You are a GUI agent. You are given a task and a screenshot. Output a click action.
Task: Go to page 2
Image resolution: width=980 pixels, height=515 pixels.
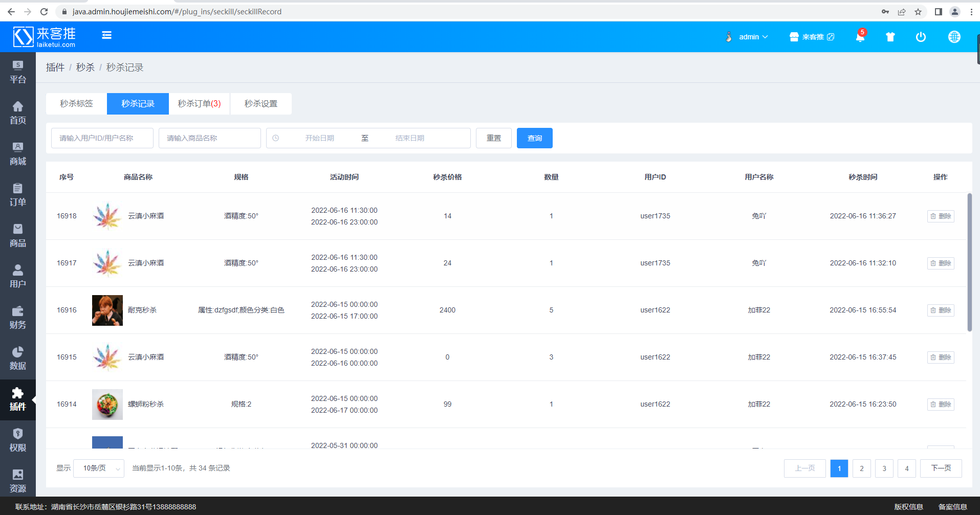862,468
